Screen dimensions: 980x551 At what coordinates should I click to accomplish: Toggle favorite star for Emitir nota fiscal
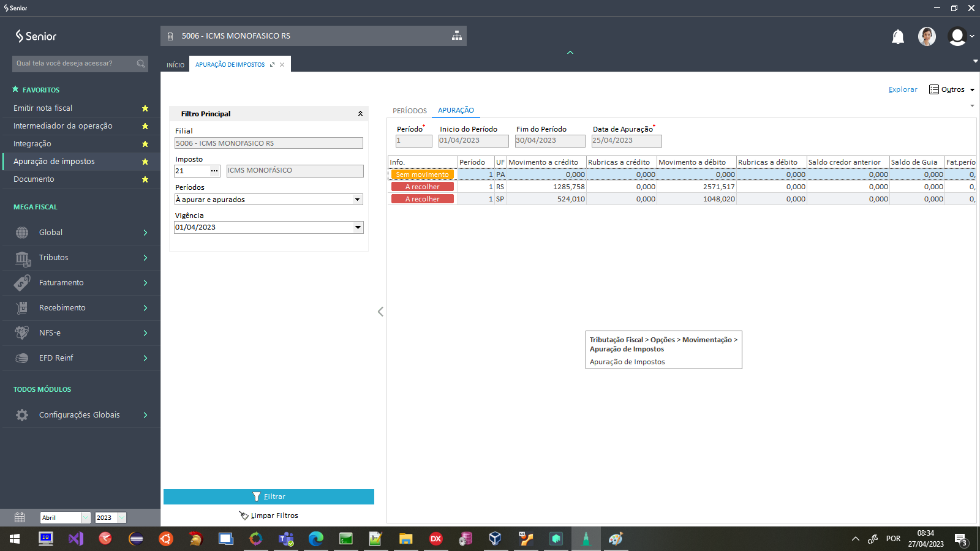(145, 108)
